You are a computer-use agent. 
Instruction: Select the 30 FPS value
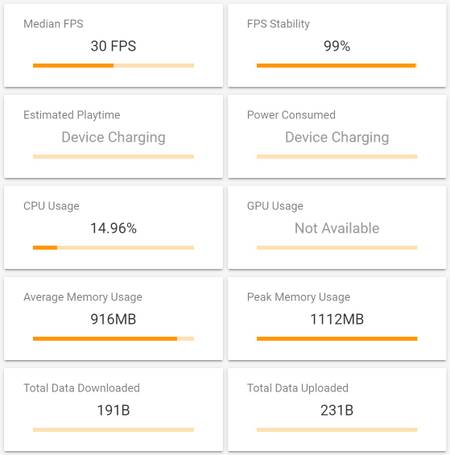[113, 46]
